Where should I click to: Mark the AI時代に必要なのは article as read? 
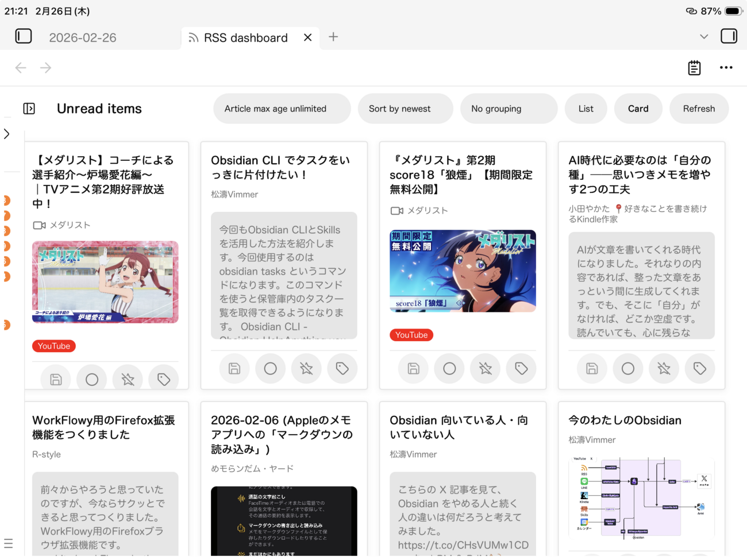628,369
